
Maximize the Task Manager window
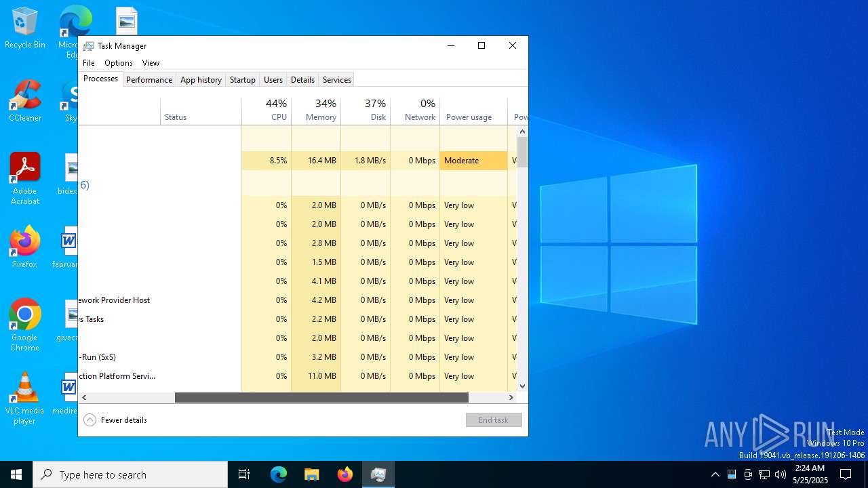481,45
